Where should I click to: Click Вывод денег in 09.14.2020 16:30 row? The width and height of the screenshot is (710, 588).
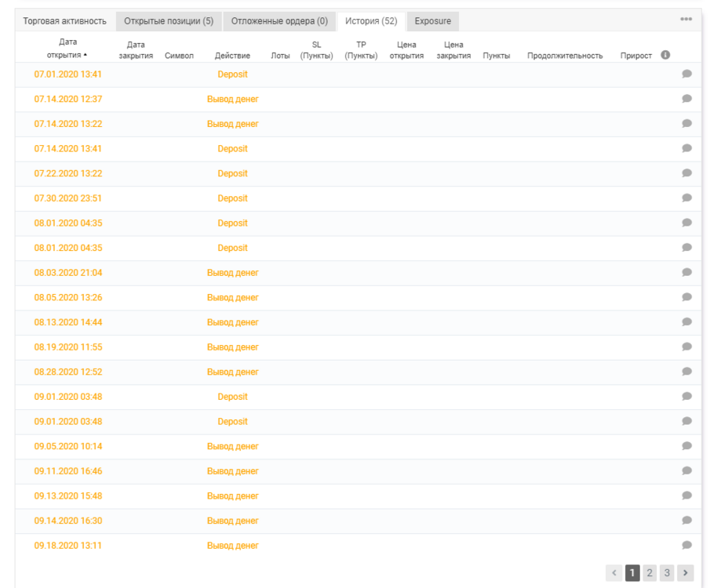click(x=232, y=521)
